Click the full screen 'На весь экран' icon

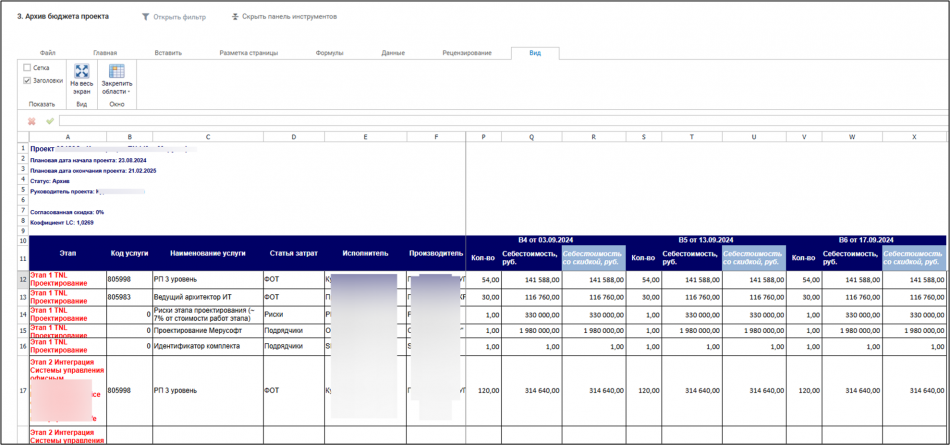pyautogui.click(x=82, y=72)
